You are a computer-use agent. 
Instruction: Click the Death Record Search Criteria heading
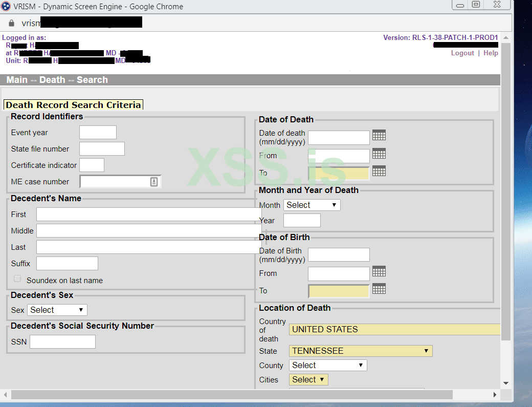tap(73, 105)
